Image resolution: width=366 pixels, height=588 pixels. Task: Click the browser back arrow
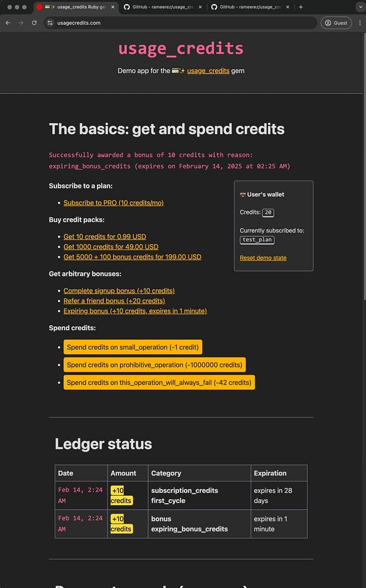pyautogui.click(x=8, y=23)
